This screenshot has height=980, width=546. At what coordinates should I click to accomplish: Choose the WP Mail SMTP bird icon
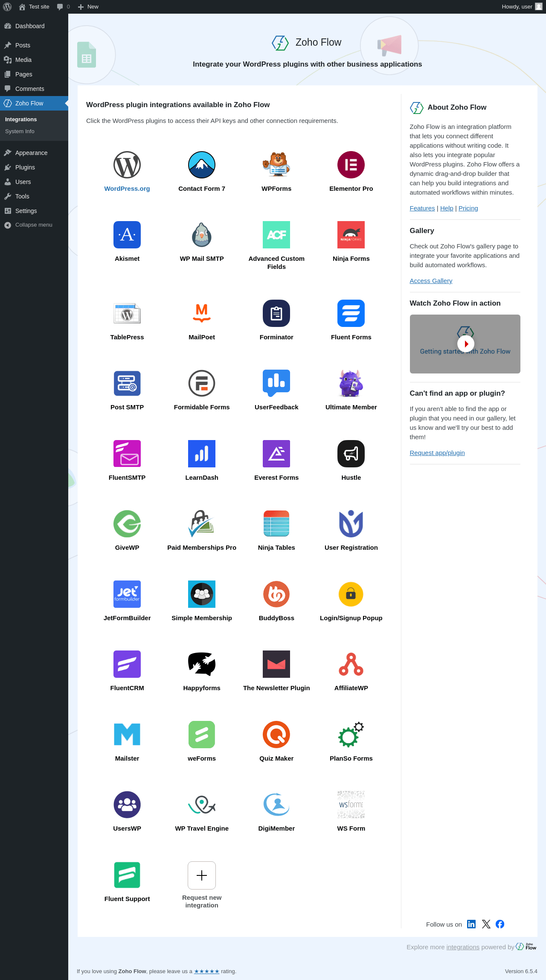[x=202, y=235]
